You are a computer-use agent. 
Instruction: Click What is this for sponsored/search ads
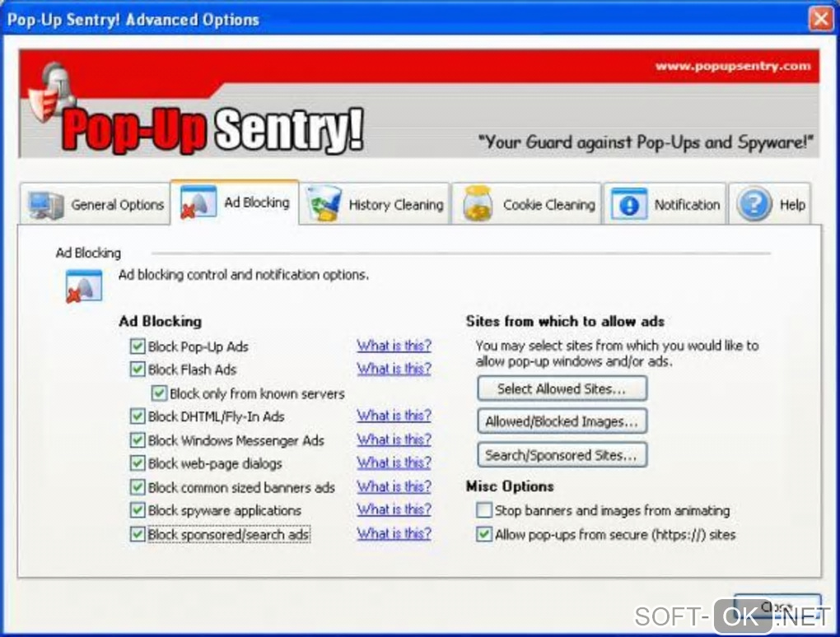(394, 533)
